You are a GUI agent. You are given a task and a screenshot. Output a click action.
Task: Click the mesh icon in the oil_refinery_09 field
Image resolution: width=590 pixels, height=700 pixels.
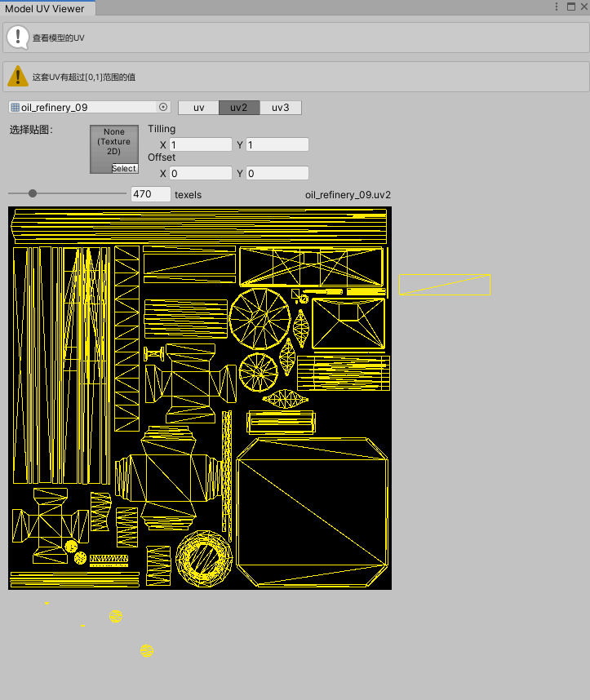pyautogui.click(x=15, y=107)
